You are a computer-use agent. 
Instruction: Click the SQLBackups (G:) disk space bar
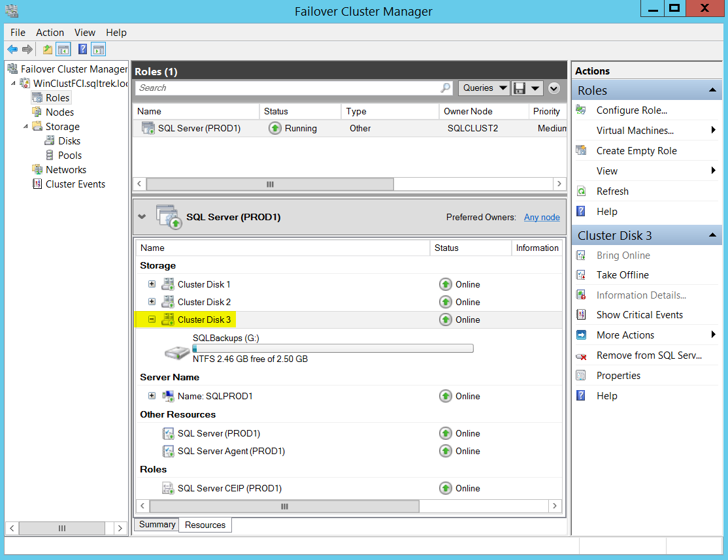pyautogui.click(x=333, y=348)
